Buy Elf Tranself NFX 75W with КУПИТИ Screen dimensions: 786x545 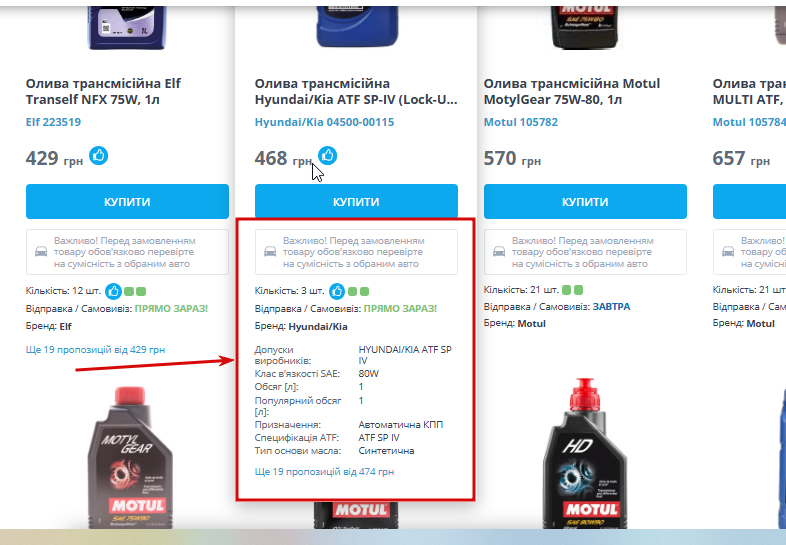[x=127, y=202]
